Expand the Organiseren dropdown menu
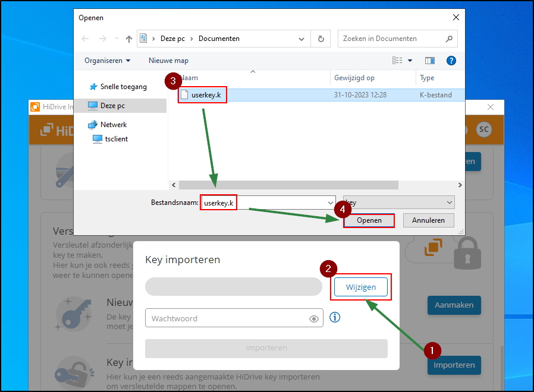This screenshot has width=534, height=392. [107, 61]
